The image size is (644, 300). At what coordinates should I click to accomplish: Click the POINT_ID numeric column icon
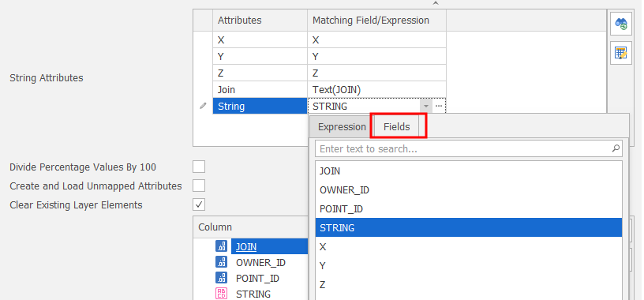[x=221, y=278]
